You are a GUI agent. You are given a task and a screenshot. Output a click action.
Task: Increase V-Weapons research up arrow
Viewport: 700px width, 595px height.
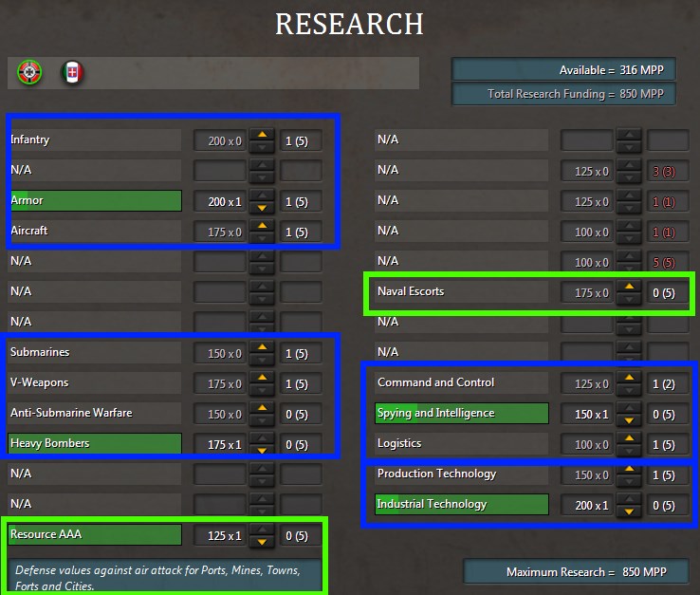(262, 378)
